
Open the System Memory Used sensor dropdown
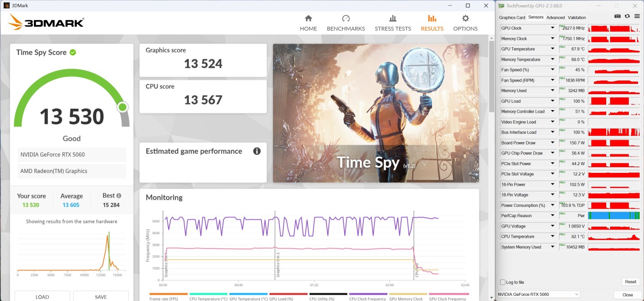[x=553, y=247]
